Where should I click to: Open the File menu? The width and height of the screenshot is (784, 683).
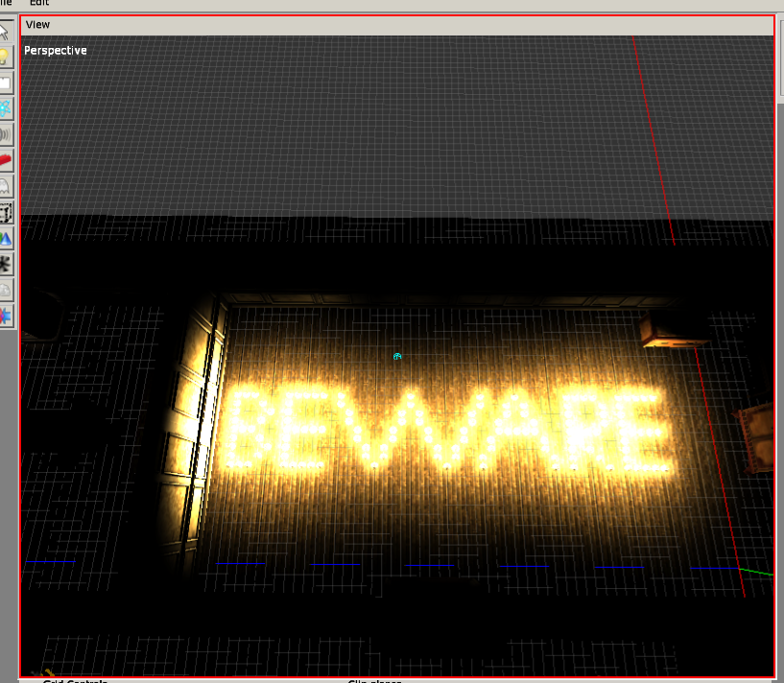coord(6,3)
